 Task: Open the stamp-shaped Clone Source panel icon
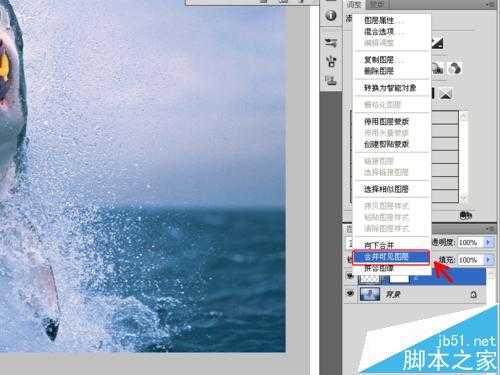[331, 80]
